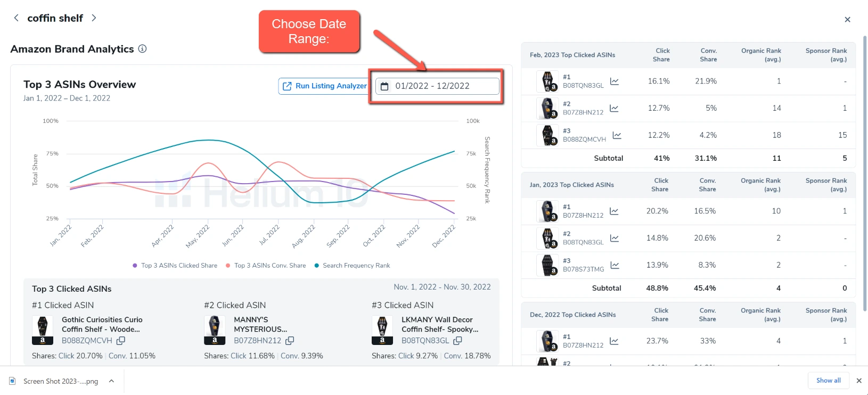
Task: Toggle Top 3 ASINs Clicked Share legend
Action: coord(175,266)
